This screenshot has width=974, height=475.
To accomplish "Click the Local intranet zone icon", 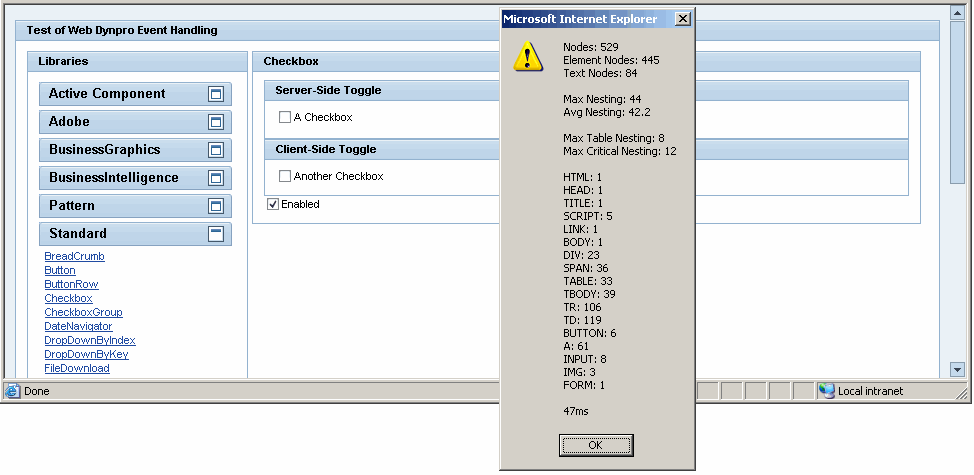I will click(x=826, y=391).
